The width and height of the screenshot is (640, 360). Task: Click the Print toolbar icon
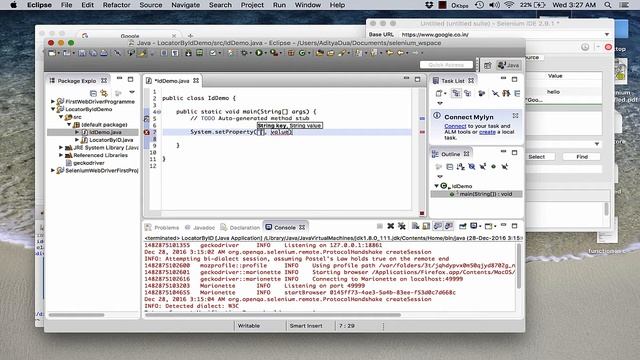pos(104,53)
